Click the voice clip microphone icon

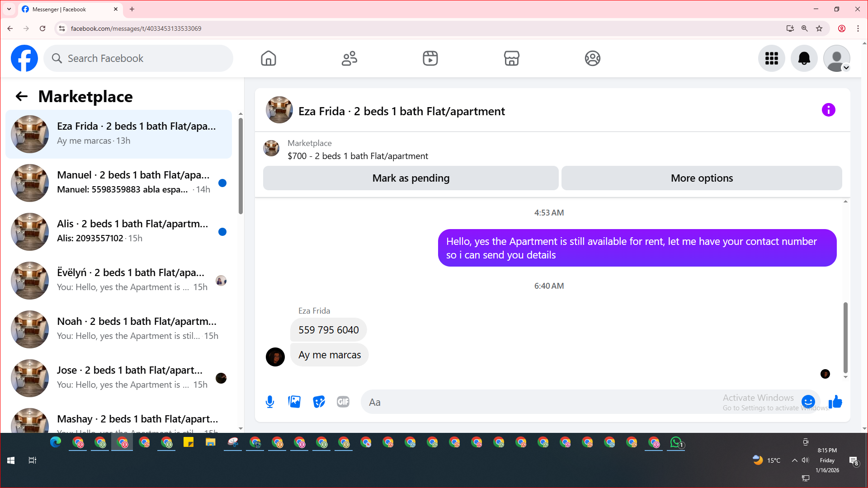click(270, 402)
